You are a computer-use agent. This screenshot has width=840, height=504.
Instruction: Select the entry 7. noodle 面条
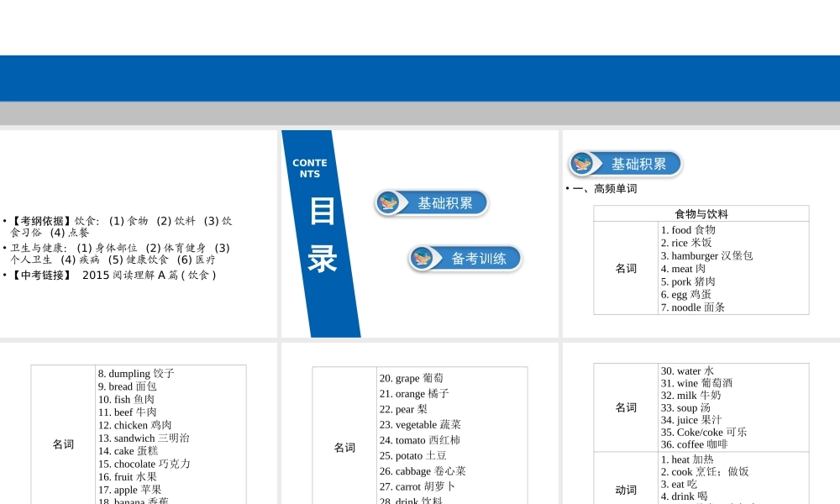(693, 307)
